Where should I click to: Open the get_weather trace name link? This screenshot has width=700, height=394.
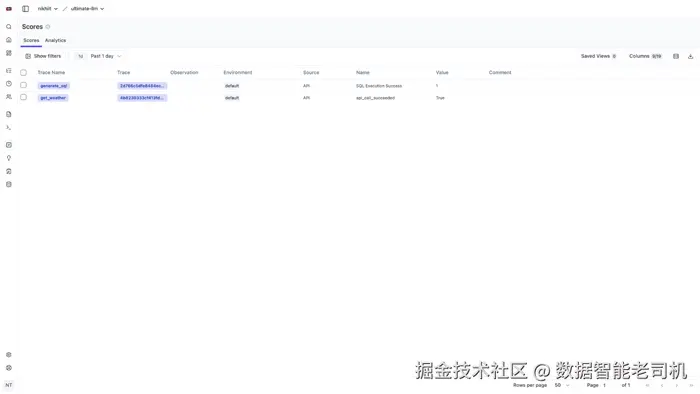click(x=53, y=98)
